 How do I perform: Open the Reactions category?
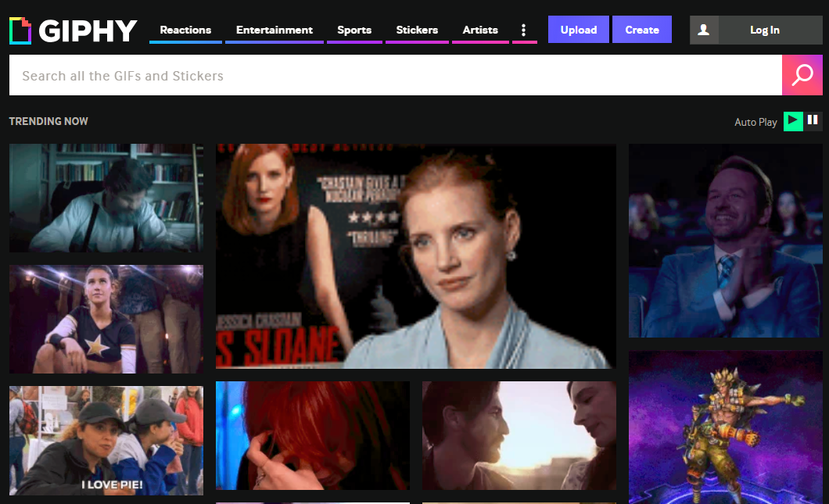tap(185, 30)
